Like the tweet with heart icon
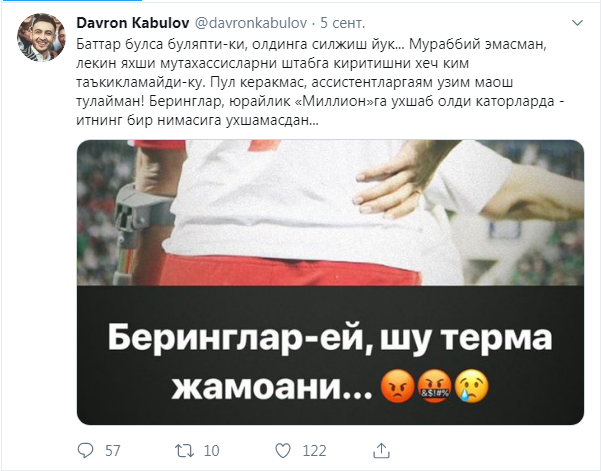601x471 pixels. point(283,451)
